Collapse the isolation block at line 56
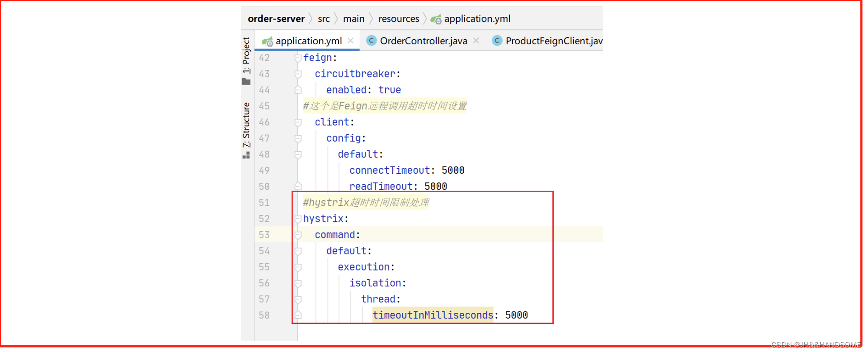Screen dimensions: 868x352 pos(298,283)
